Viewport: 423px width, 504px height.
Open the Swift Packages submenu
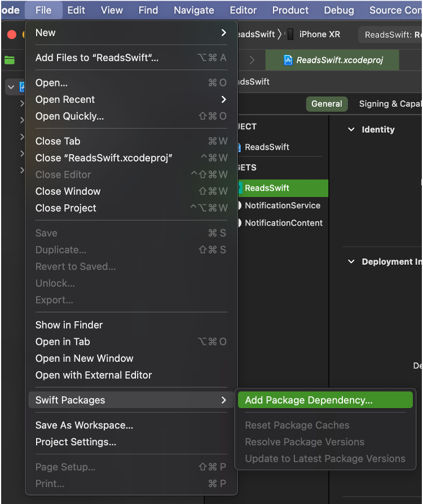[131, 400]
